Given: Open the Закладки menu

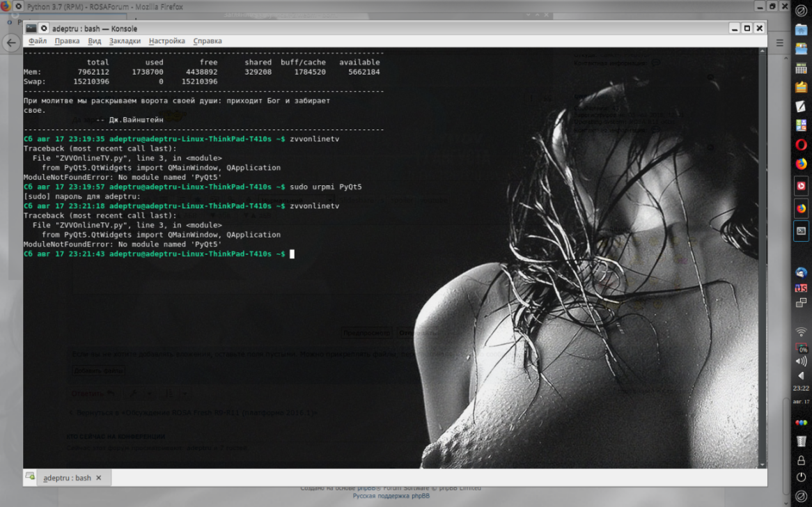Looking at the screenshot, I should pyautogui.click(x=125, y=41).
